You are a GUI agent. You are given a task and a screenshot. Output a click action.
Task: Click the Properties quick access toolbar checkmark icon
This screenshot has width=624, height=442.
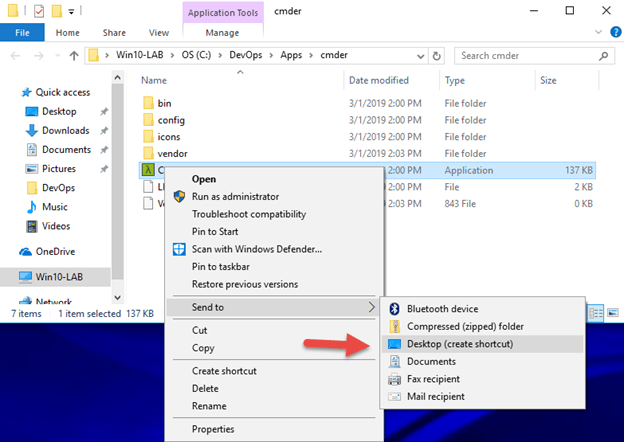39,11
